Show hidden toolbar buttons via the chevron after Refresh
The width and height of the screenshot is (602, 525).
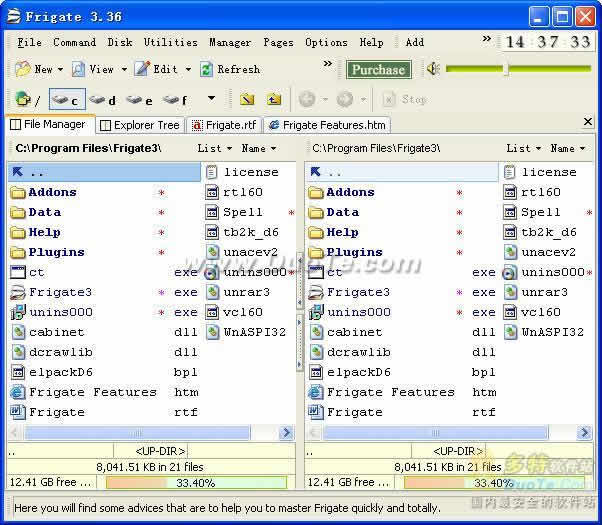(327, 64)
